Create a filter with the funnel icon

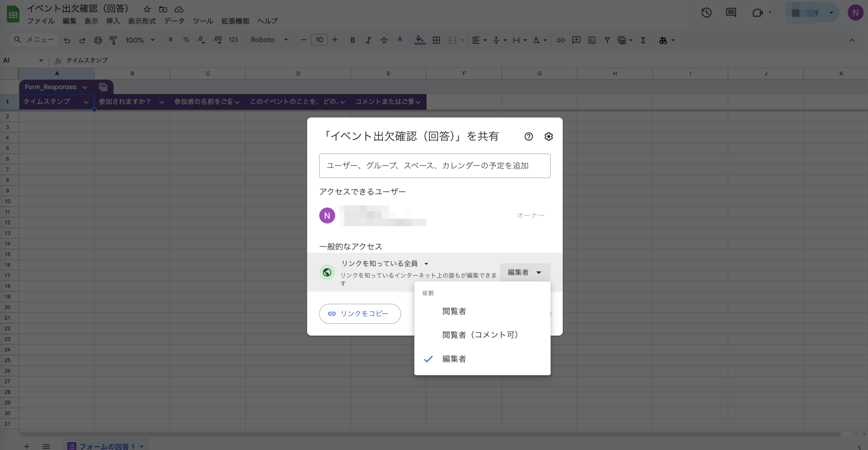click(607, 40)
